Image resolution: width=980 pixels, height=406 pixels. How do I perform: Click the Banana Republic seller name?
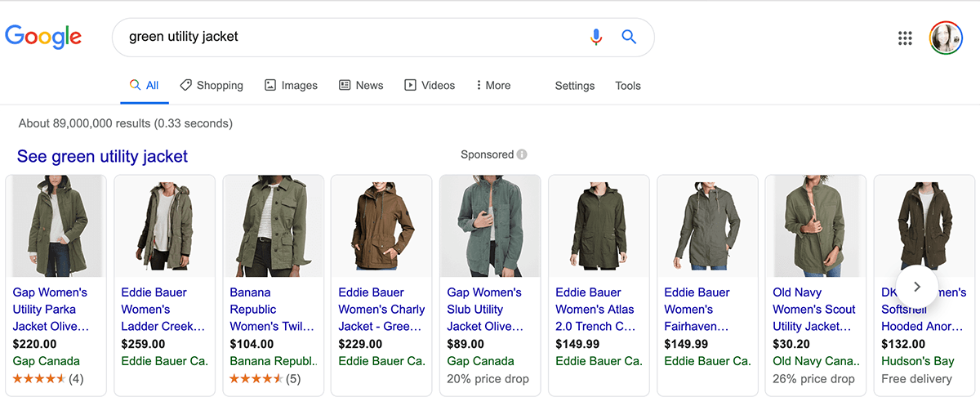click(x=274, y=361)
